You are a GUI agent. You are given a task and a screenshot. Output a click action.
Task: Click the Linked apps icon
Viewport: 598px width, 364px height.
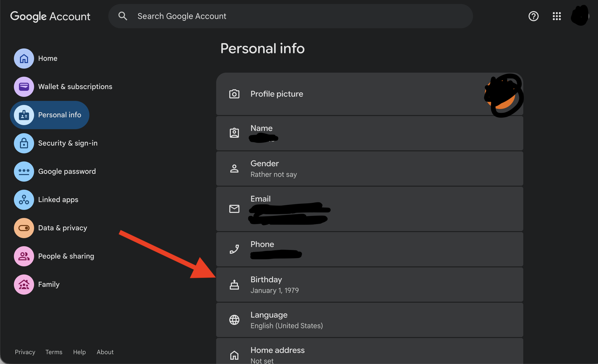(24, 200)
